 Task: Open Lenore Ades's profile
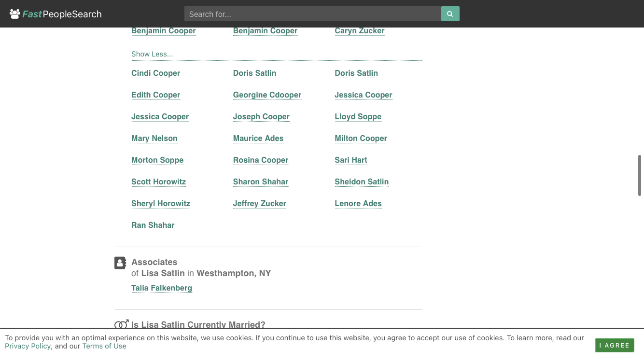click(x=358, y=203)
